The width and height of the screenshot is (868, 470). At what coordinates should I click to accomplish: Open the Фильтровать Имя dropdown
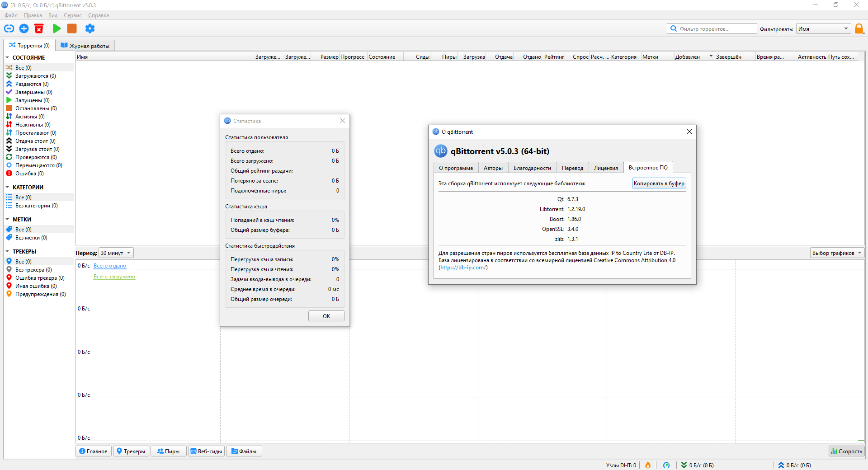[823, 29]
